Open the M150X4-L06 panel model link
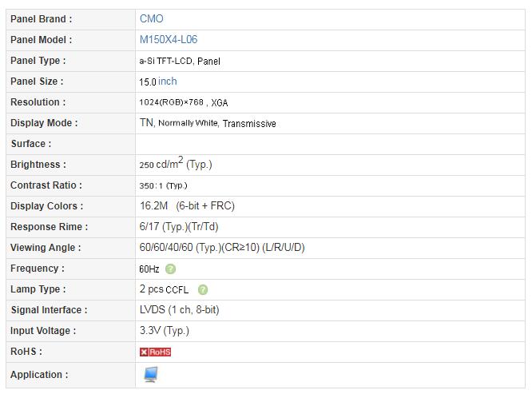This screenshot has height=398, width=532. (x=169, y=39)
